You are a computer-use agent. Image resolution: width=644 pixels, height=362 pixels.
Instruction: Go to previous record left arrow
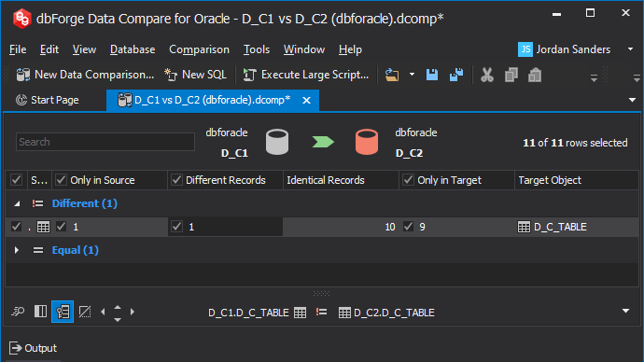click(103, 312)
